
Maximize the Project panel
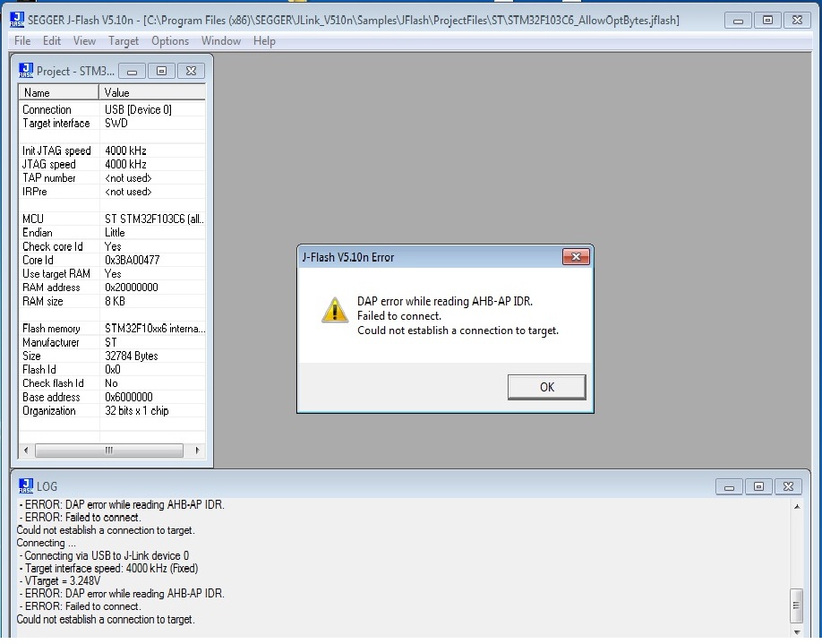point(161,71)
